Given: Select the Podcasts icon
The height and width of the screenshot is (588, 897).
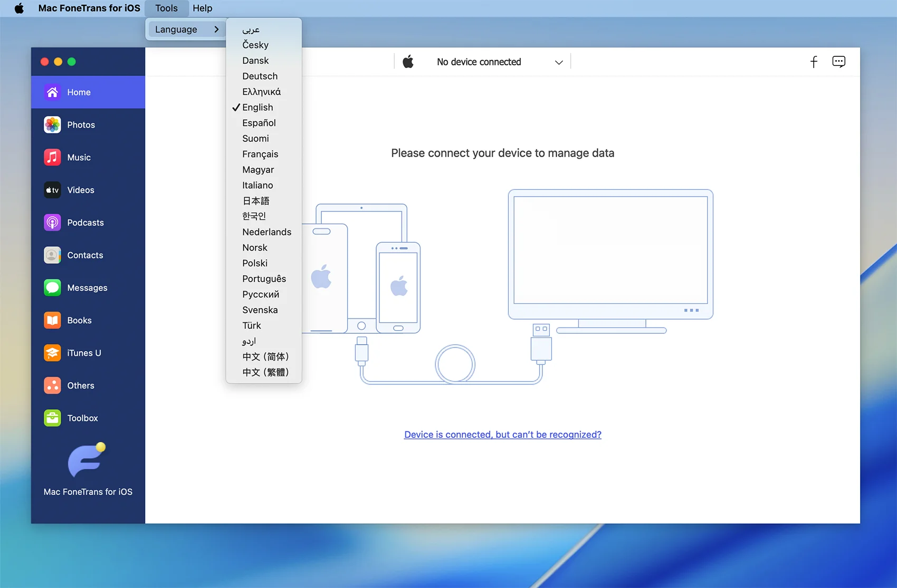Looking at the screenshot, I should 52,223.
